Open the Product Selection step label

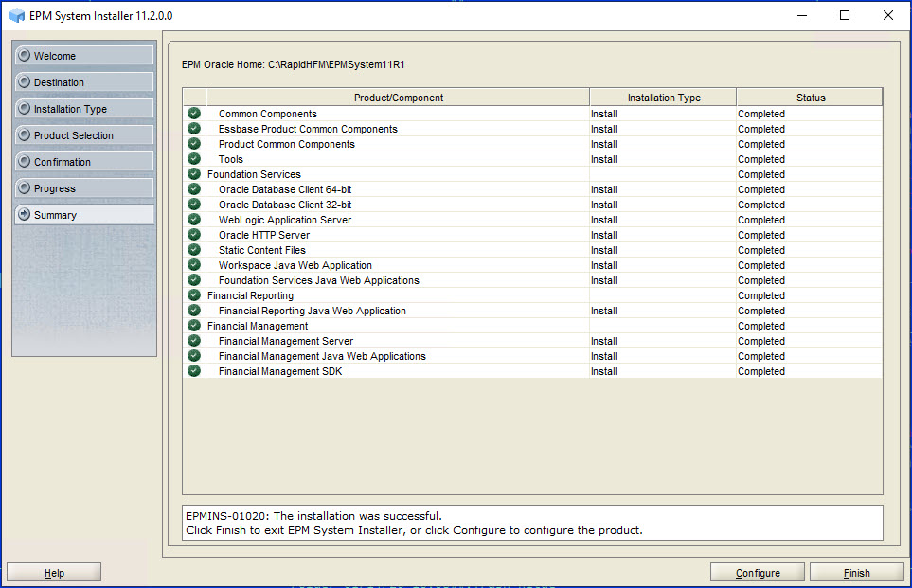(x=74, y=135)
